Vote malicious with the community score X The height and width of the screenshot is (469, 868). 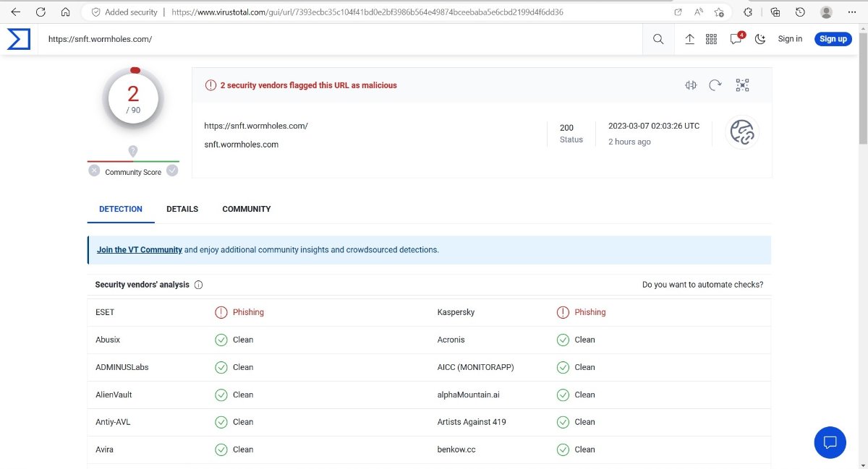pos(94,171)
